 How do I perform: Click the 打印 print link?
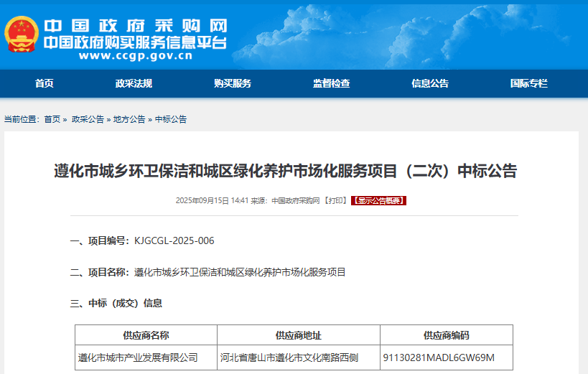pos(335,201)
